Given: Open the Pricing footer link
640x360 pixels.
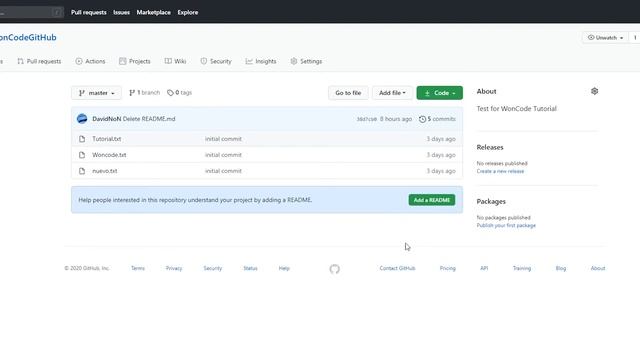Looking at the screenshot, I should 448,268.
